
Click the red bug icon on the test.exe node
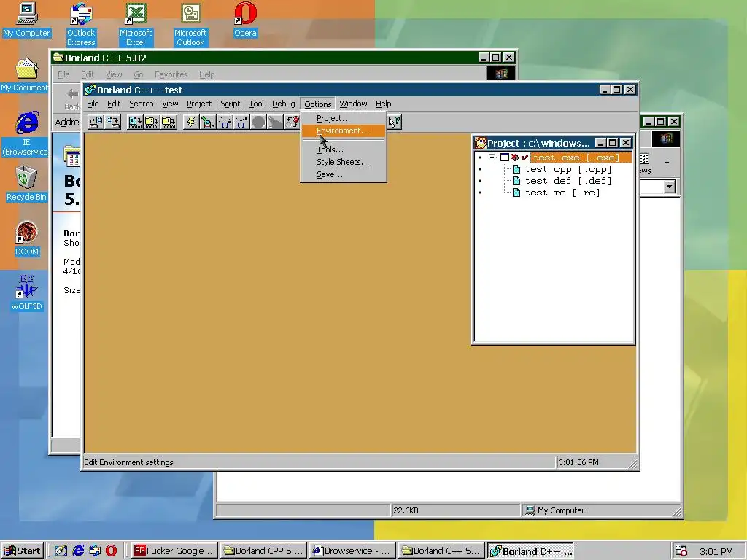pyautogui.click(x=515, y=157)
